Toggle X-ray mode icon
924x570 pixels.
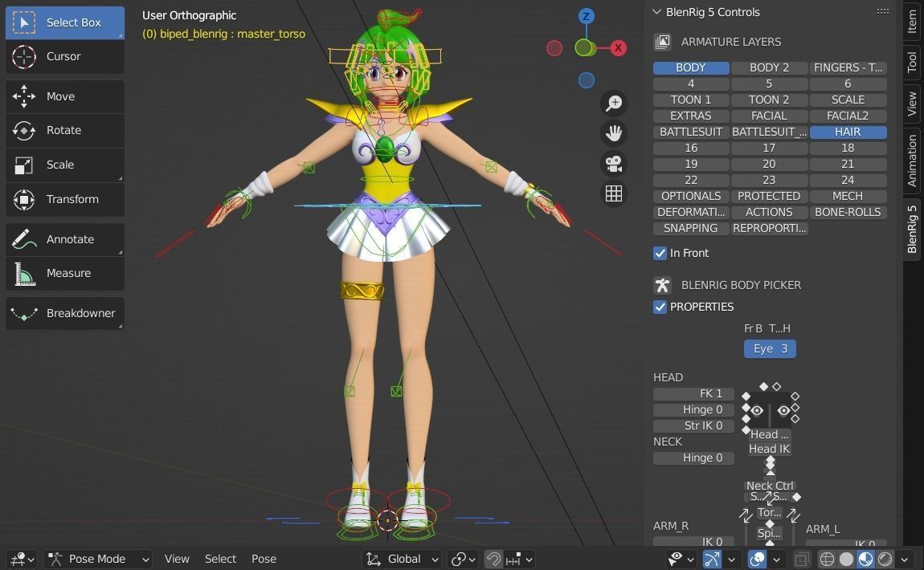click(x=801, y=559)
